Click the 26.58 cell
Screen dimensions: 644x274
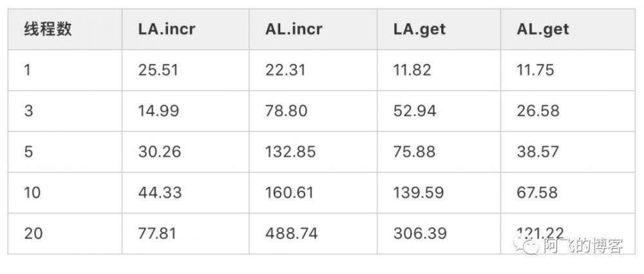click(538, 111)
